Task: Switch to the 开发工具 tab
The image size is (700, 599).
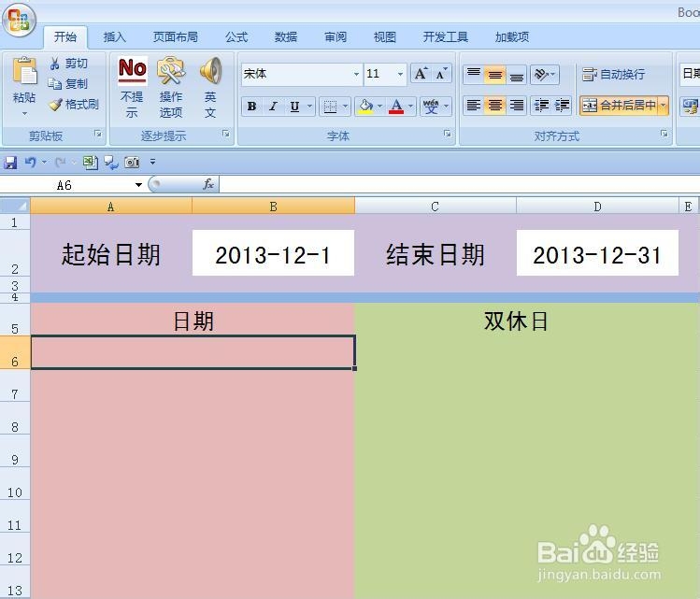Action: coord(445,37)
